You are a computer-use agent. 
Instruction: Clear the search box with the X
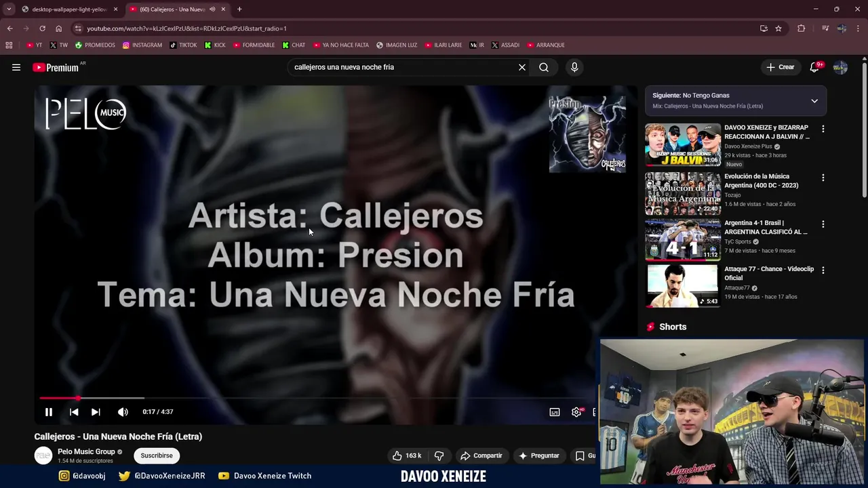click(522, 67)
